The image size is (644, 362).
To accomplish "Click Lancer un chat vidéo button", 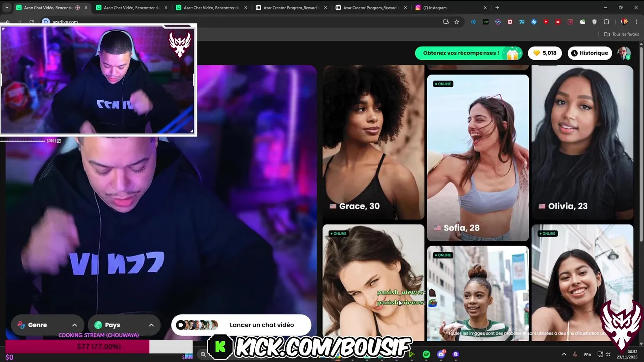I will click(241, 325).
